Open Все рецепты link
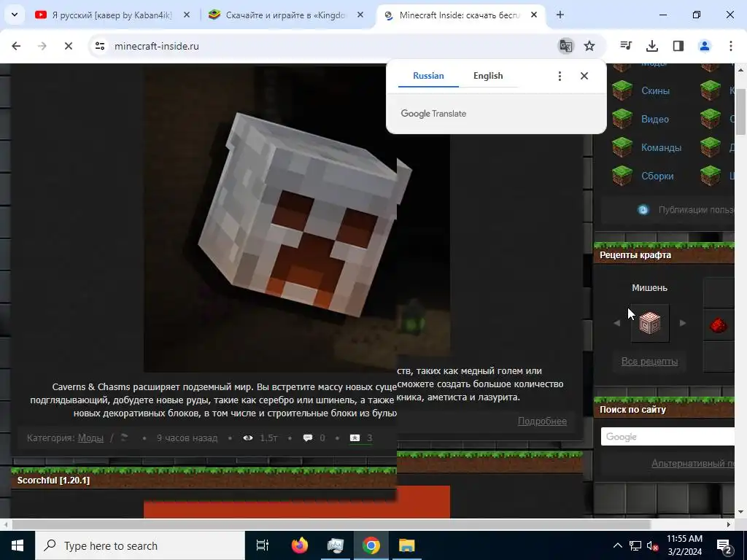The width and height of the screenshot is (747, 560). click(x=649, y=362)
